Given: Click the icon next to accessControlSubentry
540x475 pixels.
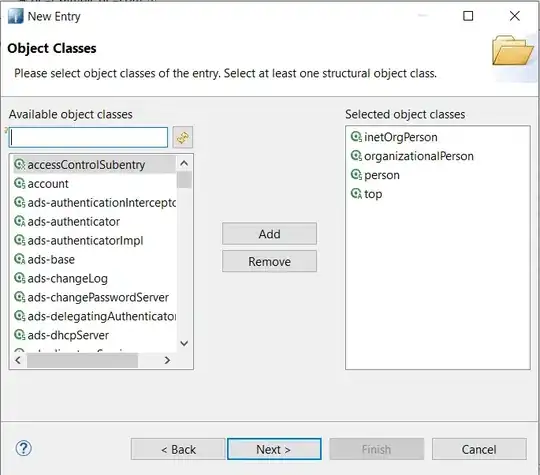Looking at the screenshot, I should [20, 164].
